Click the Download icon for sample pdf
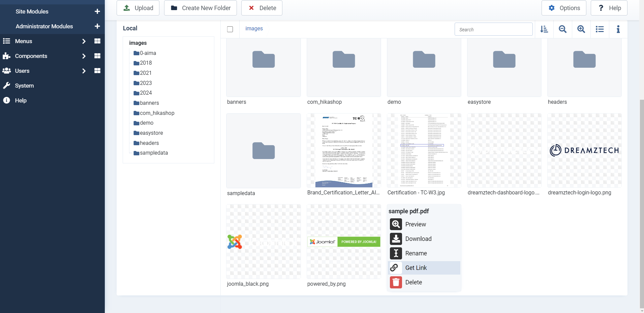Viewport: 644px width, 313px height. (396, 239)
